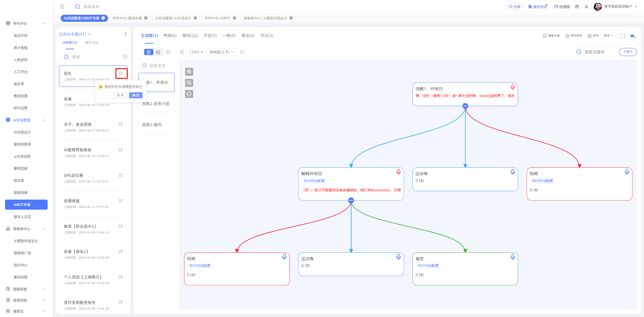This screenshot has width=644, height=317.
Task: Switch to the 否定(5) tab
Action: [x=210, y=36]
